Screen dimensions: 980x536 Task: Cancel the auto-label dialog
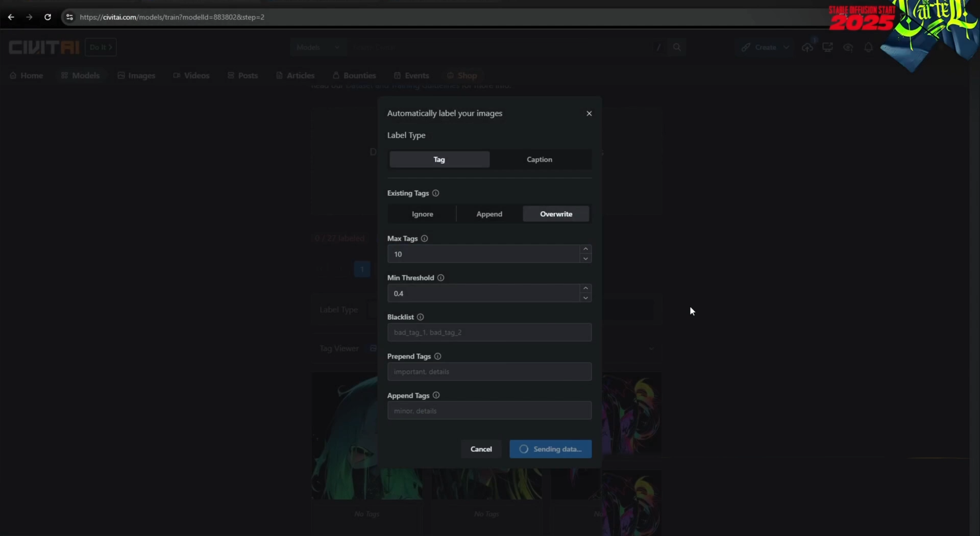[481, 449]
